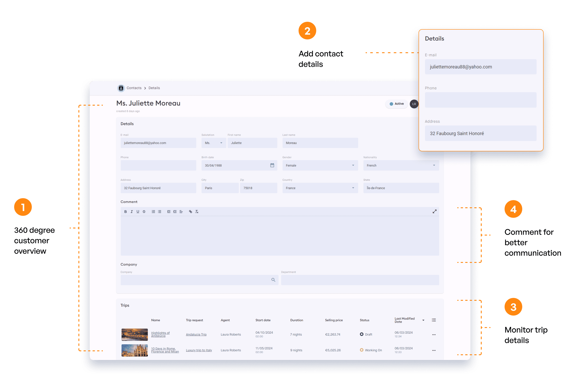Apply italic formatting in the comment toolbar
The image size is (588, 392).
coord(132,211)
